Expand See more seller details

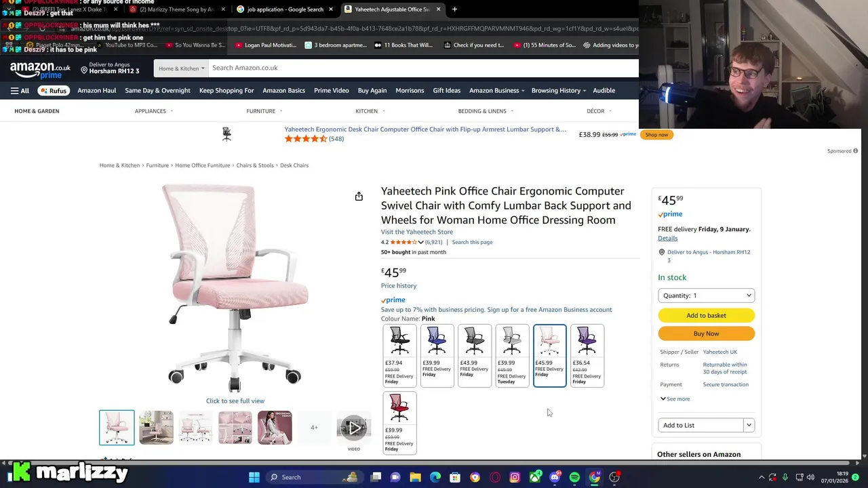click(675, 399)
